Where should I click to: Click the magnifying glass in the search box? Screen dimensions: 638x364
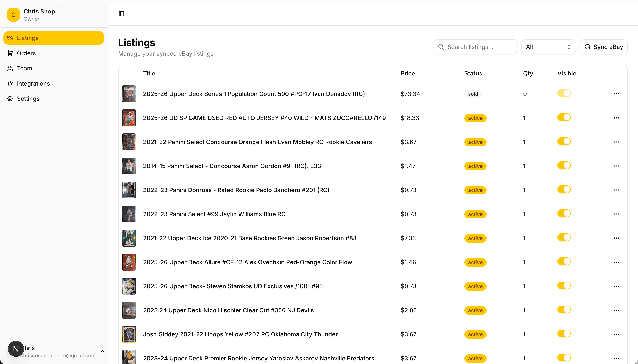441,47
